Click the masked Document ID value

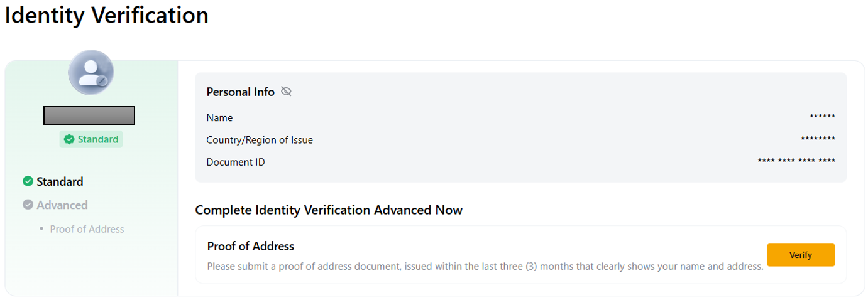coord(796,162)
